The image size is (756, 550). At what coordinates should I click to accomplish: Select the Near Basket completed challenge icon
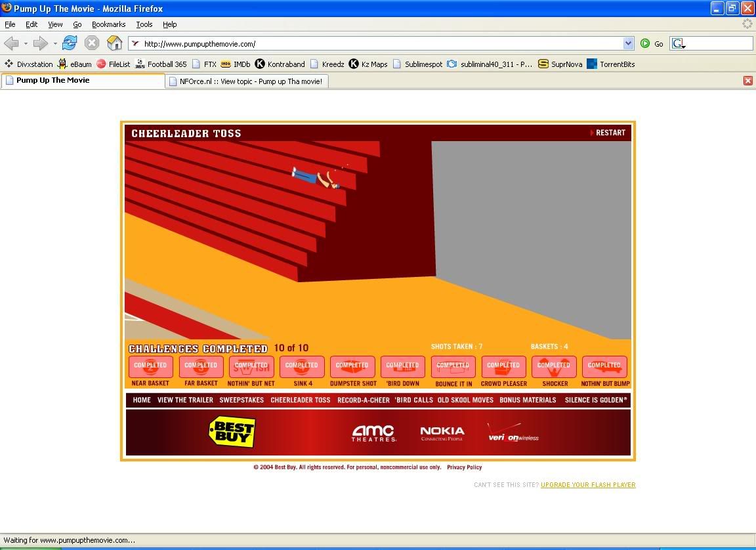pos(150,367)
